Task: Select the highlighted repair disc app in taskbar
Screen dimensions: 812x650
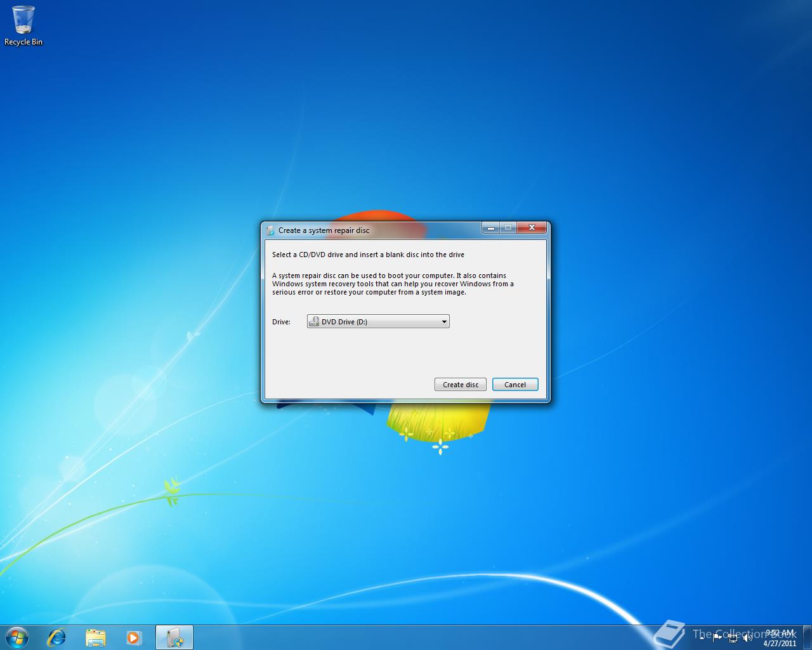Action: [x=174, y=637]
